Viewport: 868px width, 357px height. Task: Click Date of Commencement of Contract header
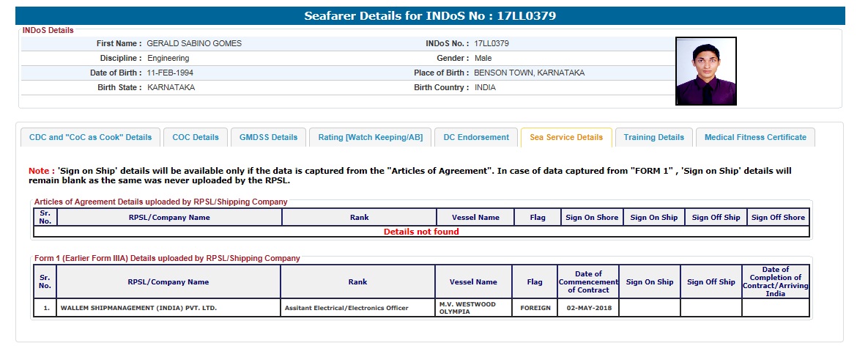[588, 281]
